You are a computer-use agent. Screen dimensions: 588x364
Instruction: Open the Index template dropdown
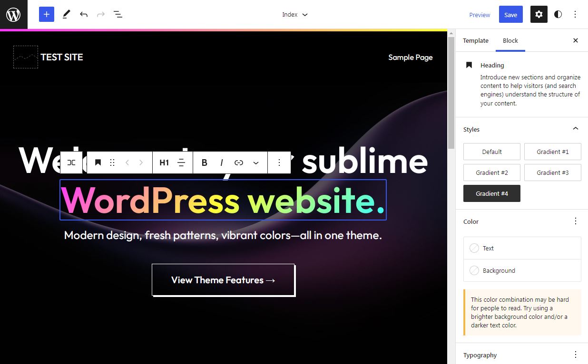click(294, 14)
